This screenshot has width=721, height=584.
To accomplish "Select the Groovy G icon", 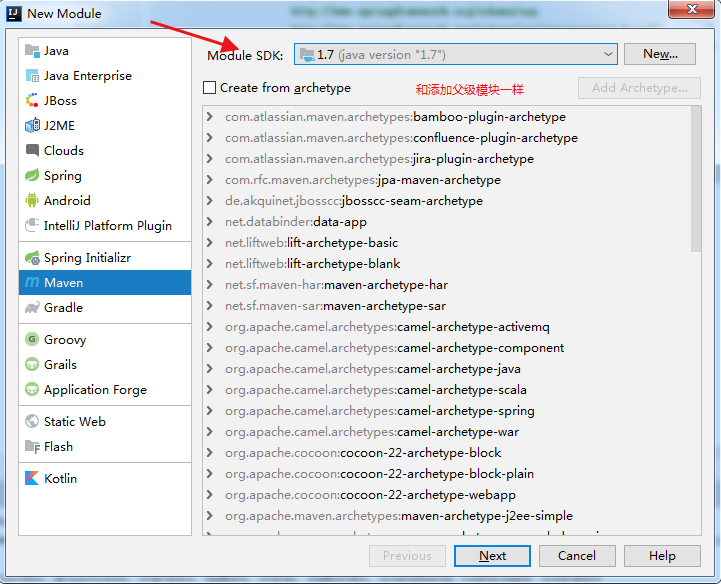I will click(x=32, y=339).
